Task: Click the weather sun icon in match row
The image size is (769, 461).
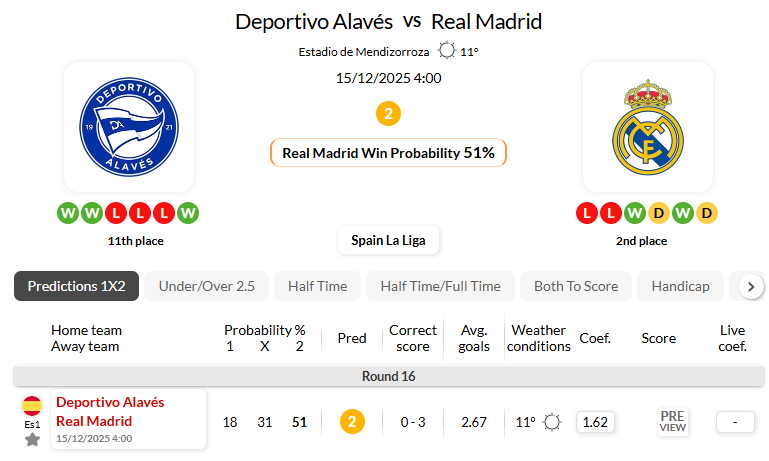Action: tap(552, 422)
